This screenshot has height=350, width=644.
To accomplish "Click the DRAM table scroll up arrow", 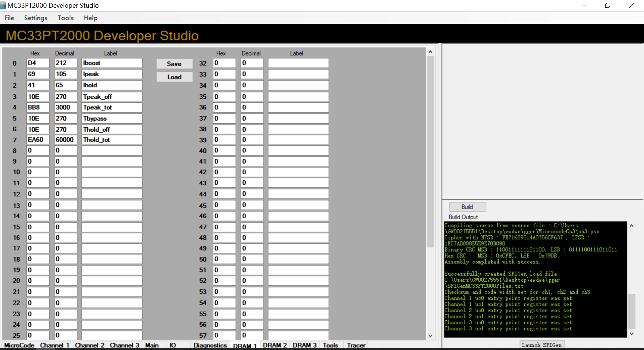I will pyautogui.click(x=430, y=52).
